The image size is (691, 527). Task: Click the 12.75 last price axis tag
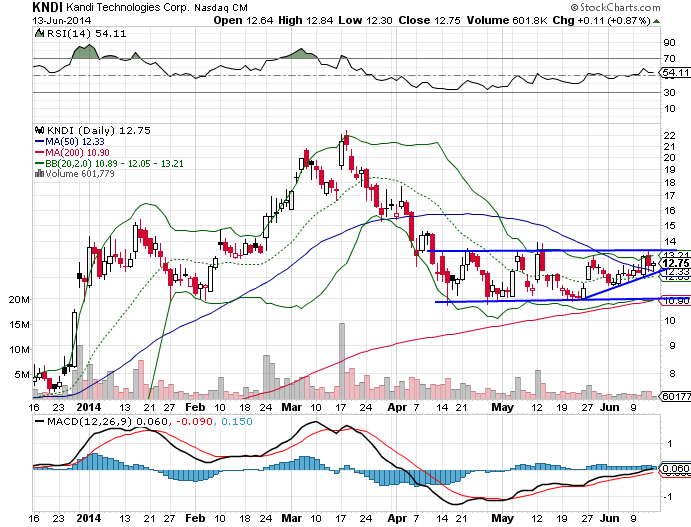pyautogui.click(x=676, y=264)
